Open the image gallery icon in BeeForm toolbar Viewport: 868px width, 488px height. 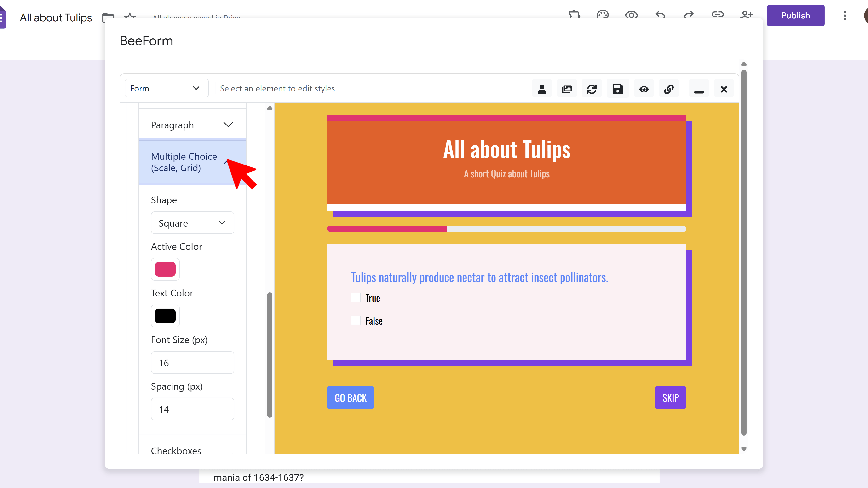click(x=567, y=89)
